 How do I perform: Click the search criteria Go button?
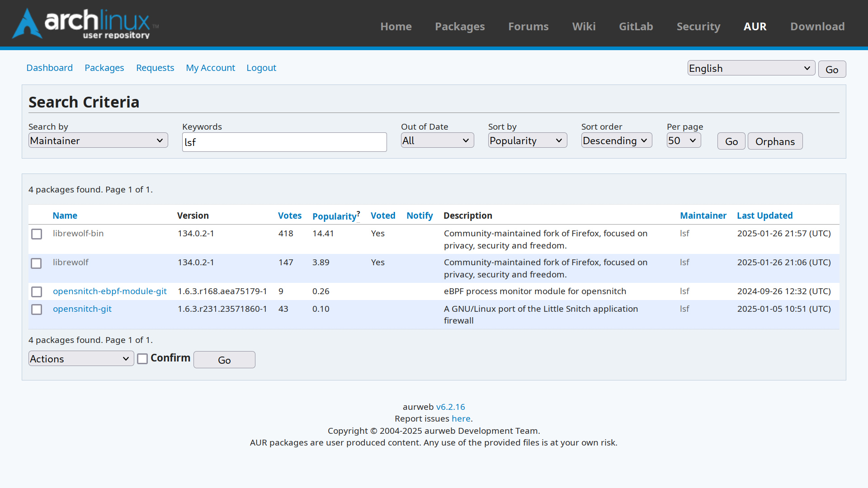point(731,141)
